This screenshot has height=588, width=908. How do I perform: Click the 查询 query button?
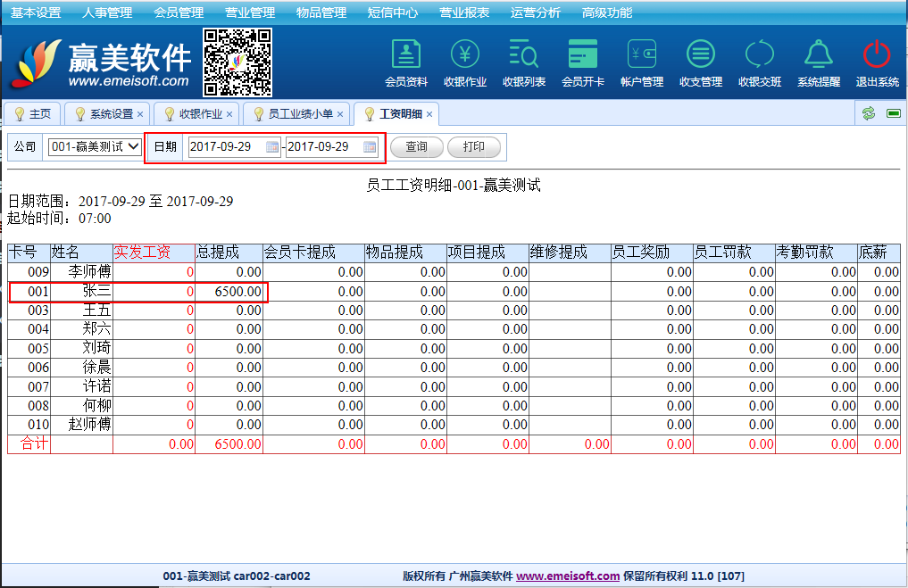pyautogui.click(x=416, y=147)
